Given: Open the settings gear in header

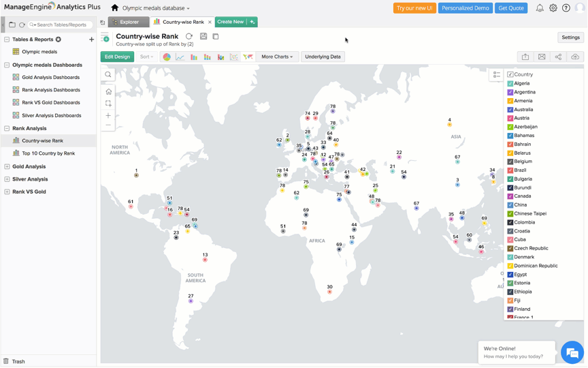Looking at the screenshot, I should (553, 8).
